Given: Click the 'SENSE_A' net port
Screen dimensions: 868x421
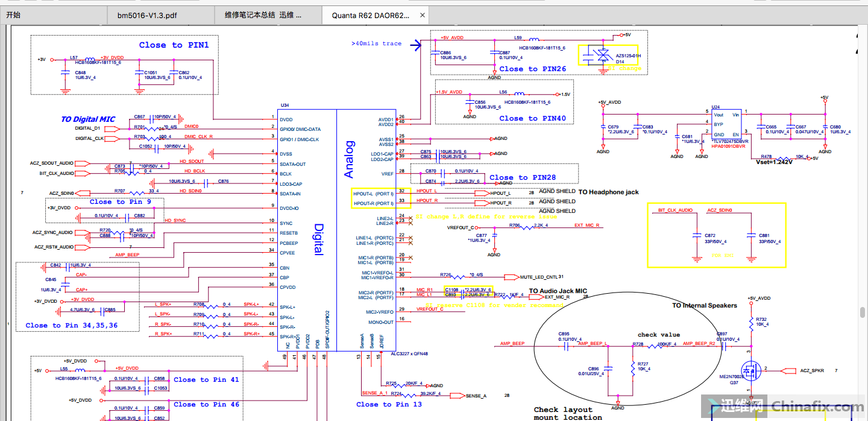Looking at the screenshot, I should pos(476,396).
